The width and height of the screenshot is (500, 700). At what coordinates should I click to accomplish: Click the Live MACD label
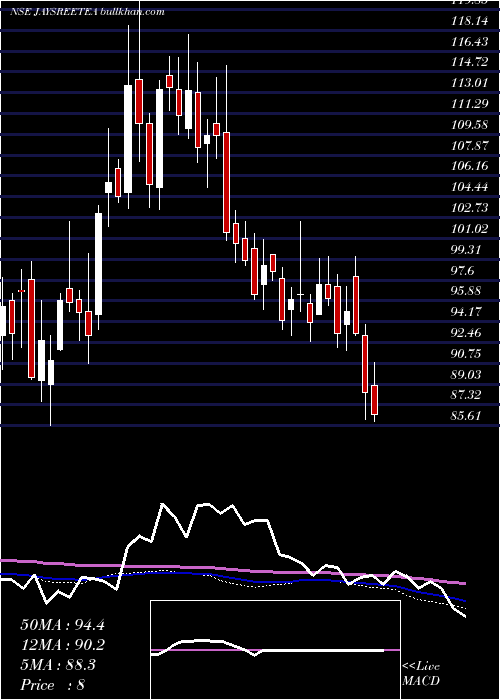[x=421, y=674]
